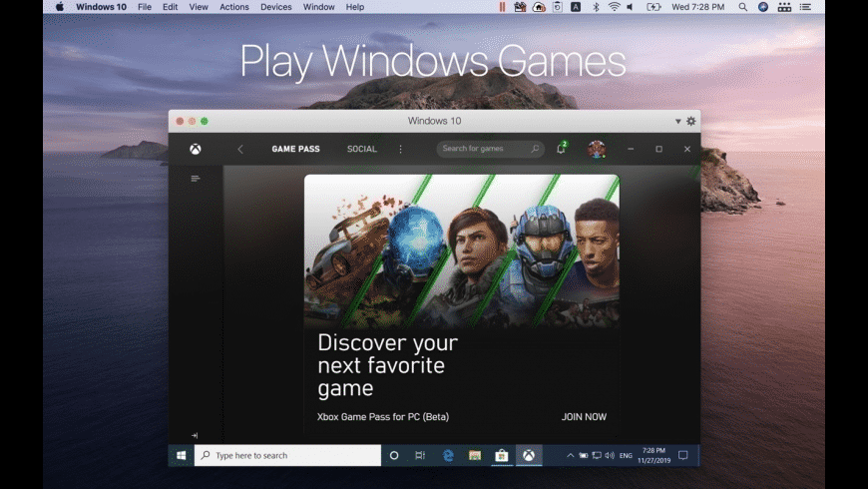This screenshot has height=489, width=868.
Task: Open Windows Action Center icon
Action: tap(683, 455)
